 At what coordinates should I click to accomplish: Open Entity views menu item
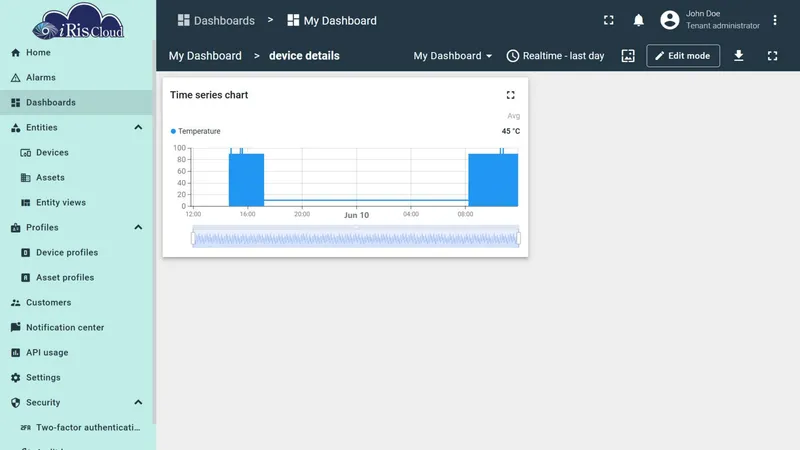tap(76, 203)
